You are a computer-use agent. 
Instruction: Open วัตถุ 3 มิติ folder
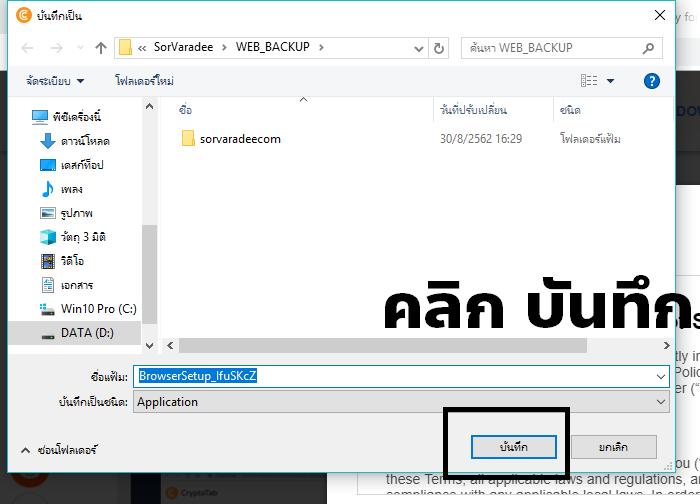pyautogui.click(x=73, y=237)
